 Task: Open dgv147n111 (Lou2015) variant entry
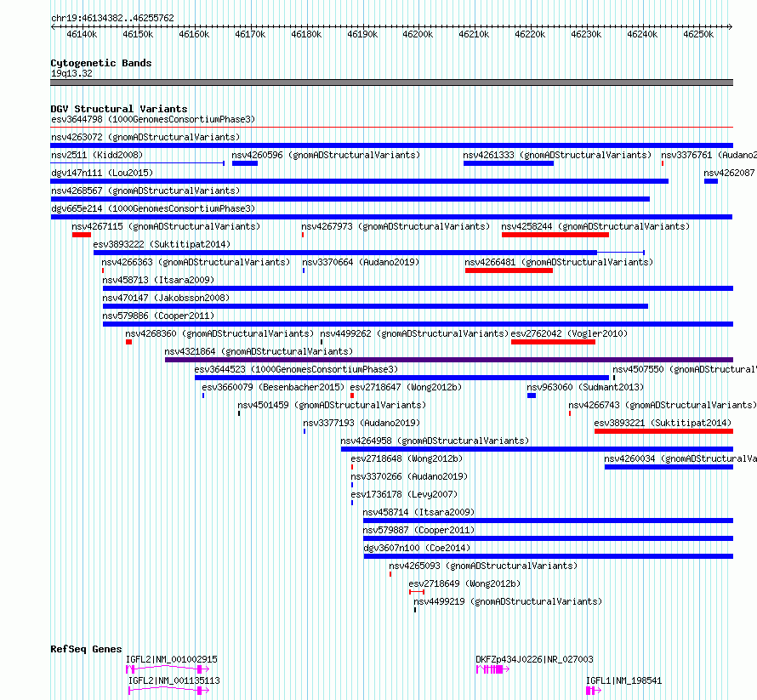click(x=102, y=173)
